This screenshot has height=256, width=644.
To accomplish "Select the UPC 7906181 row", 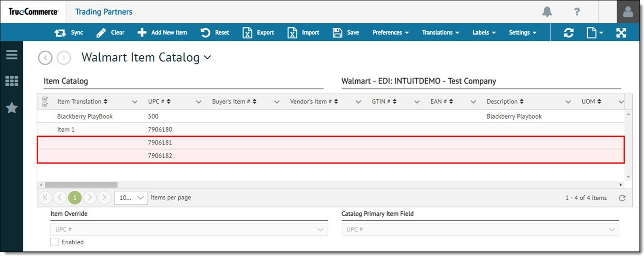I will (331, 143).
